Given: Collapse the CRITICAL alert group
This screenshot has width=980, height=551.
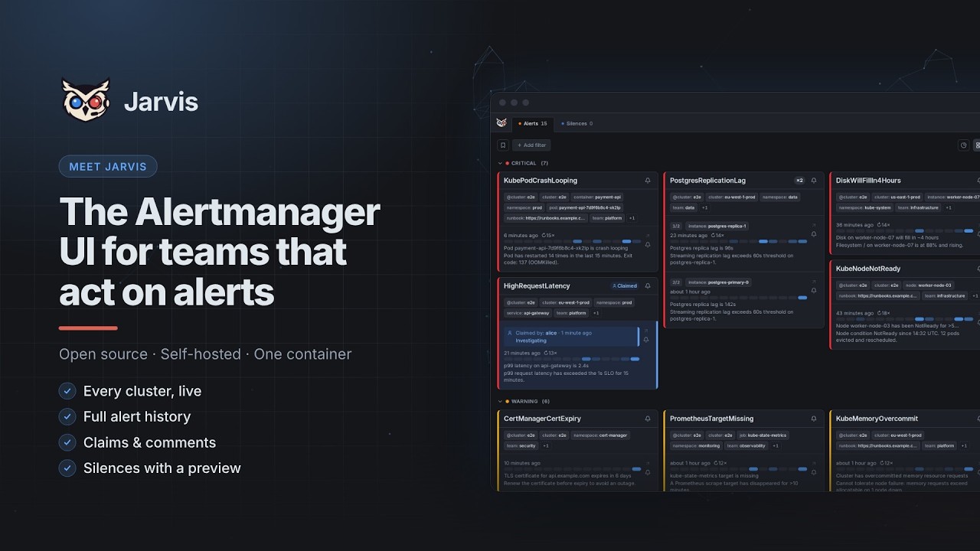Looking at the screenshot, I should [501, 163].
